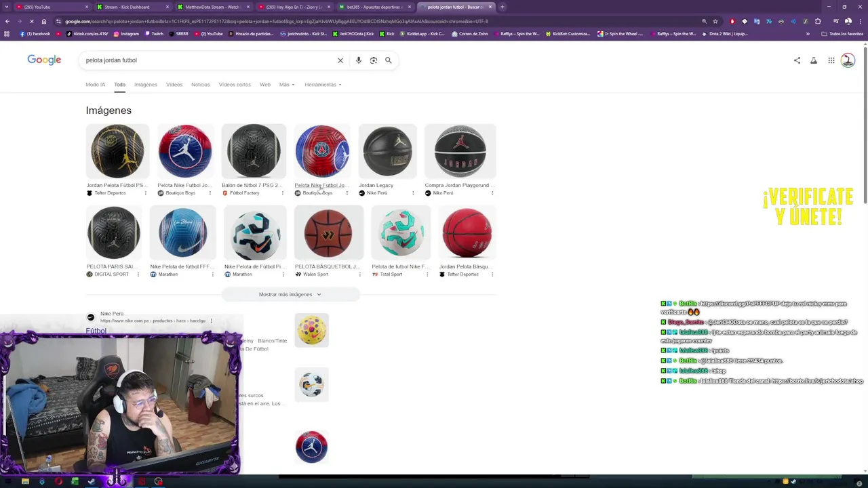Open three-dot menu of the Total Sport result
The width and height of the screenshot is (868, 488).
pyautogui.click(x=429, y=274)
